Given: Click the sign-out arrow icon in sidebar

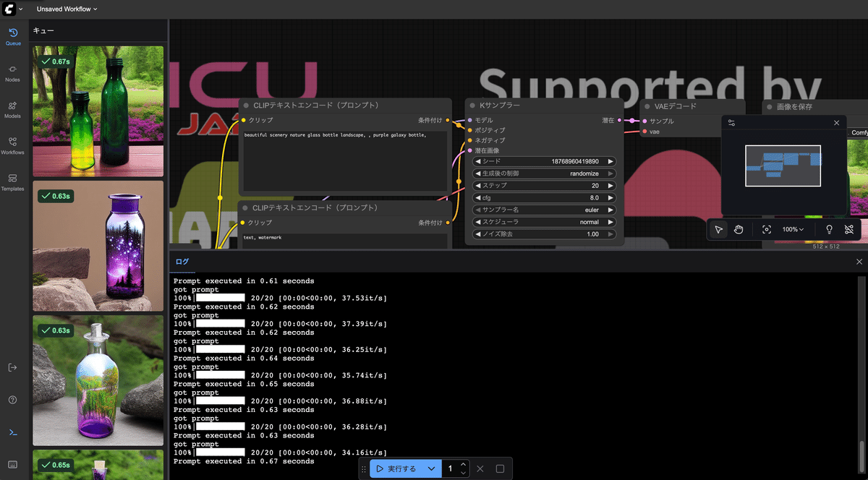Looking at the screenshot, I should coord(13,367).
